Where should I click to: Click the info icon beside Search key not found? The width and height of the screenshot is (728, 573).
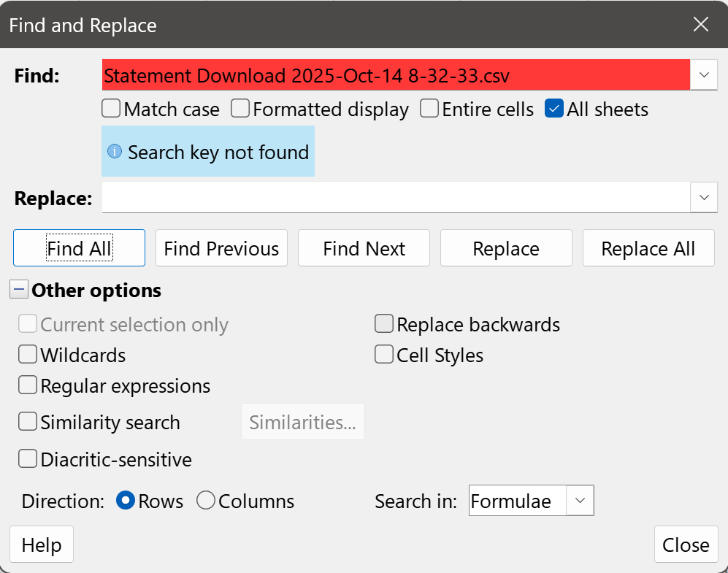point(115,152)
